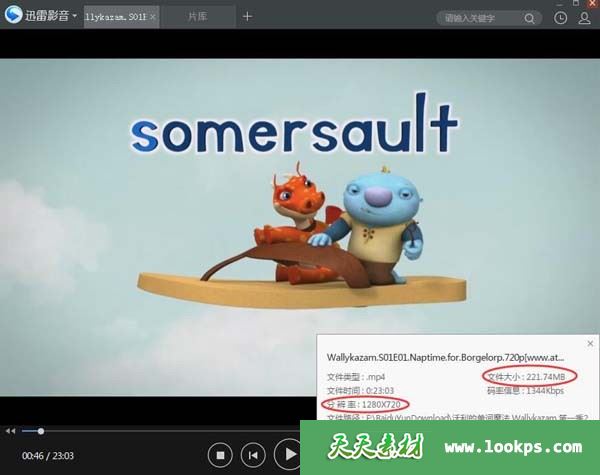This screenshot has width=600, height=475.
Task: Click the 00:46 / 23:03 time display
Action: pyautogui.click(x=46, y=456)
